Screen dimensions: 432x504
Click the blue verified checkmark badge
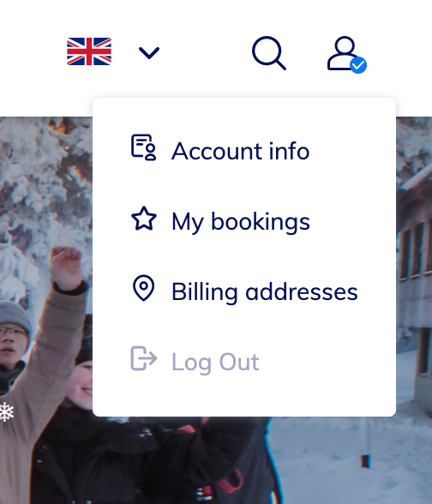358,65
